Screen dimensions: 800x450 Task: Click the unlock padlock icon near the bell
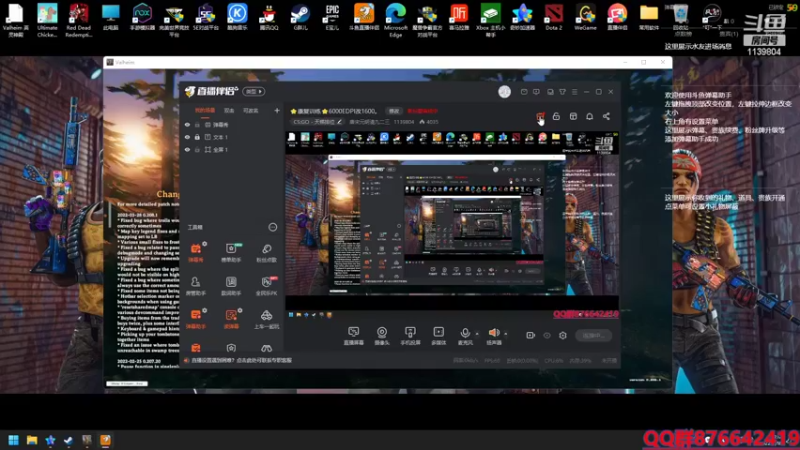point(556,116)
